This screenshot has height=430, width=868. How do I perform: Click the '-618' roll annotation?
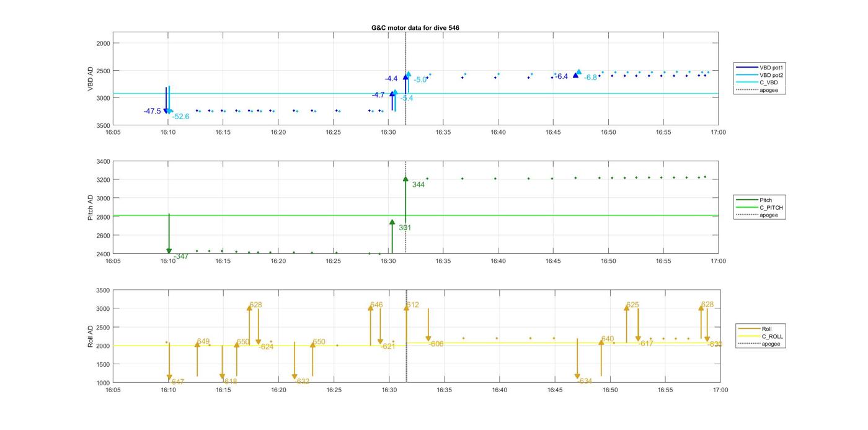(230, 382)
